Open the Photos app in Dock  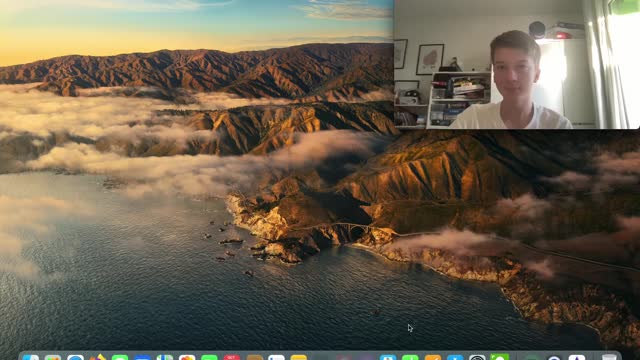tap(187, 358)
